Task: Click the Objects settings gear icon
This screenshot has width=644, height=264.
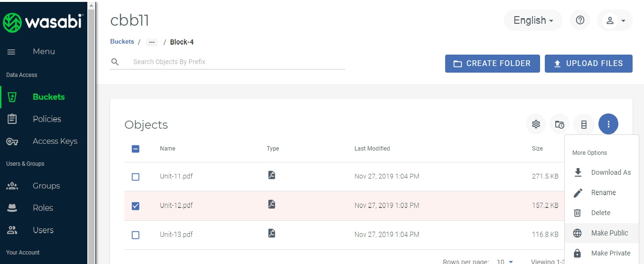Action: pyautogui.click(x=536, y=124)
